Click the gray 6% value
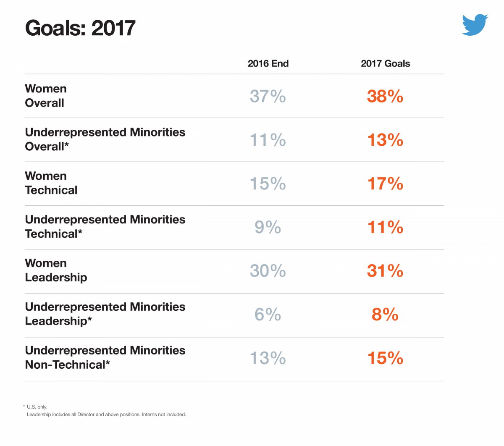Viewport: 504px width, 446px height. click(268, 315)
